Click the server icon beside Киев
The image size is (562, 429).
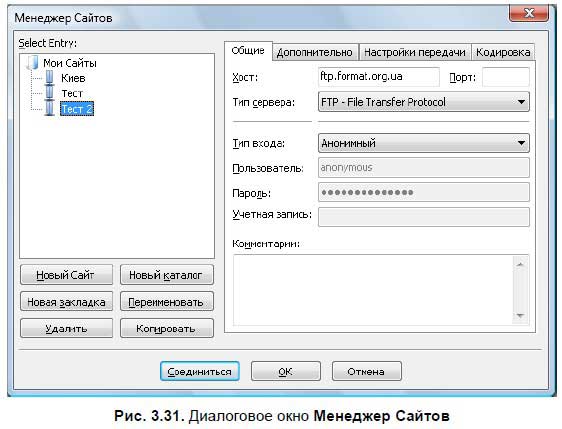pyautogui.click(x=50, y=78)
